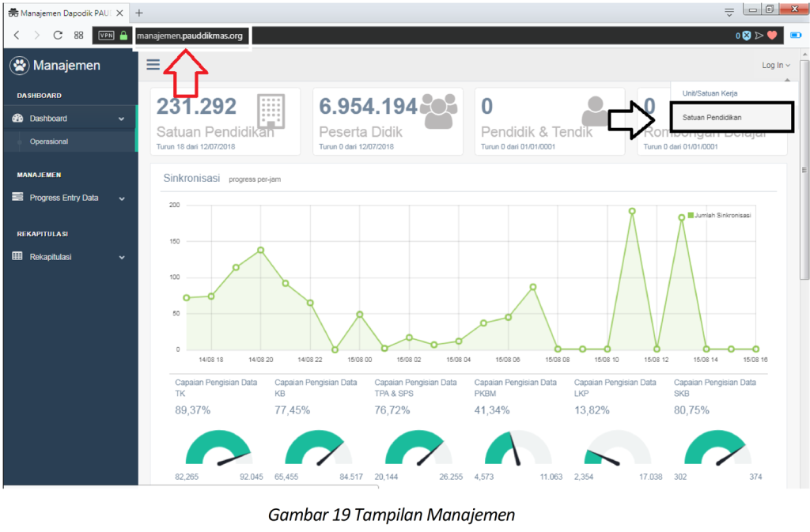Click the hamburger menu toggle icon
Image resolution: width=810 pixels, height=532 pixels.
(x=153, y=65)
